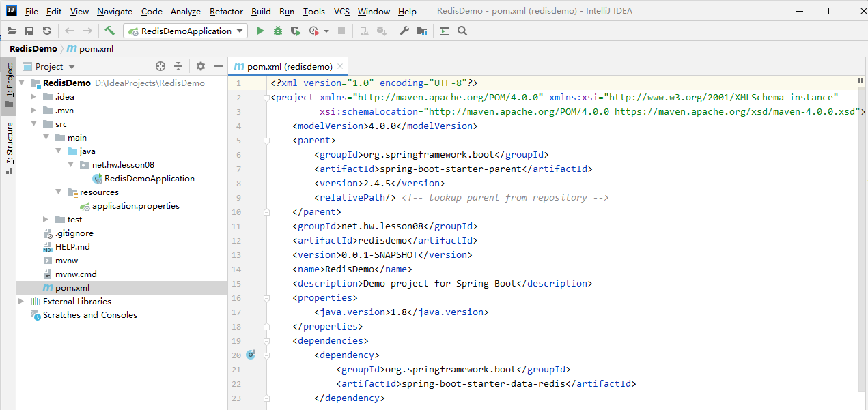The width and height of the screenshot is (868, 410).
Task: Click spring-boot-starter-data-redis artifactId text
Action: 484,383
